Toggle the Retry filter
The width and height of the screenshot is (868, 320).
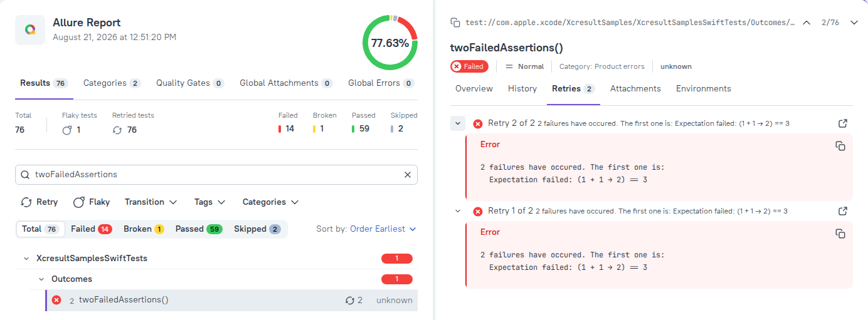(40, 202)
